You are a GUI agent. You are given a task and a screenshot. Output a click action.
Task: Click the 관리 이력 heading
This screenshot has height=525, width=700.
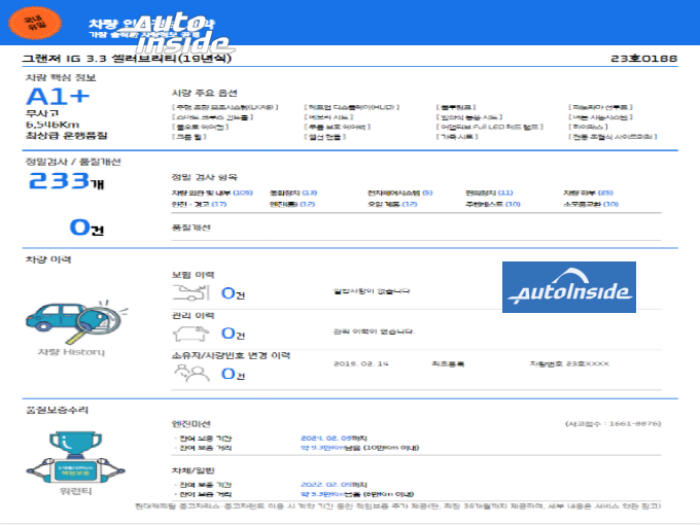coord(193,316)
